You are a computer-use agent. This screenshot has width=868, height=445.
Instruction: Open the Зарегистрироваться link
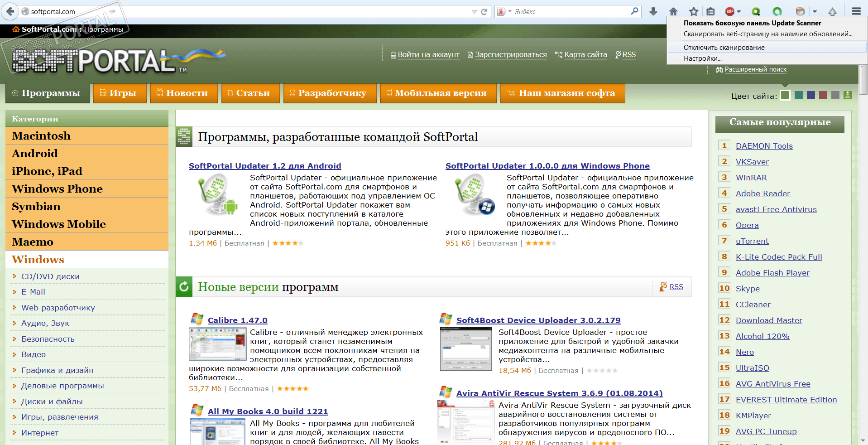(511, 55)
